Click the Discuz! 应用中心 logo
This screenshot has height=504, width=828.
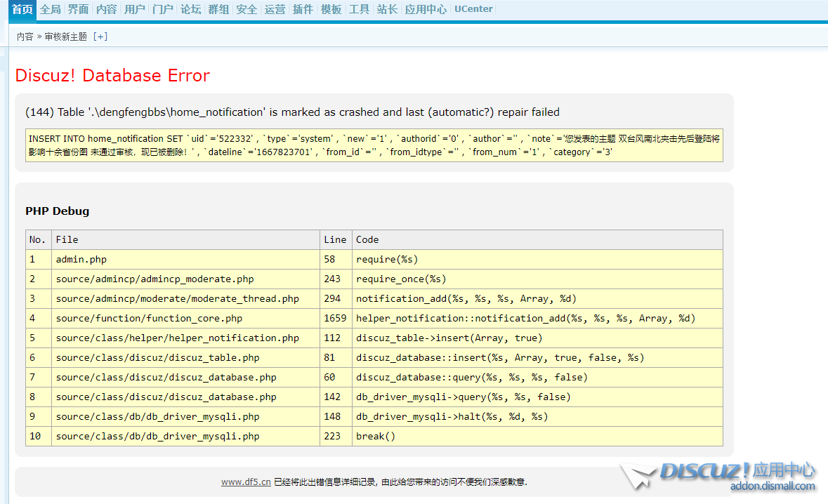719,476
